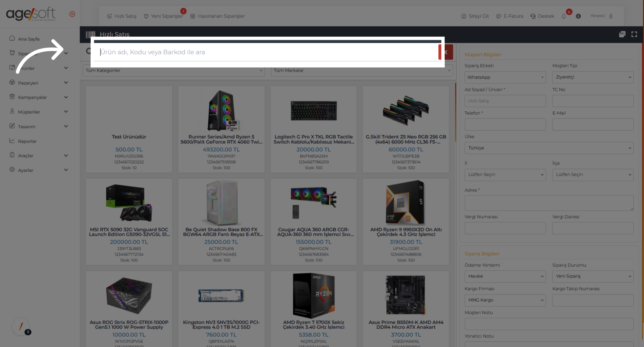The height and width of the screenshot is (347, 644).
Task: Open the Ülke Türkiye dropdown
Action: [549, 148]
